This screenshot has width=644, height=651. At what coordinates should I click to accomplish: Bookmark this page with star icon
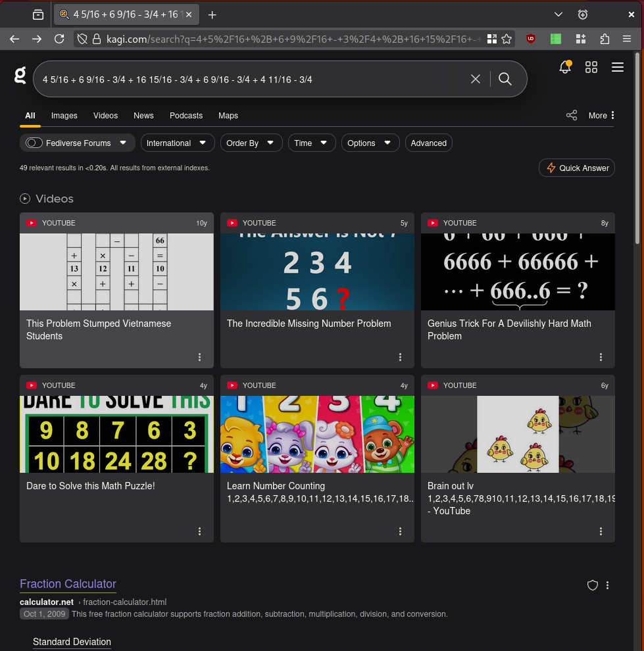coord(507,39)
